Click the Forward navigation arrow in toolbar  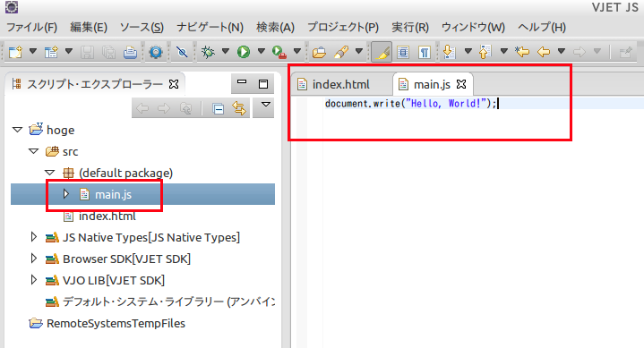point(580,52)
